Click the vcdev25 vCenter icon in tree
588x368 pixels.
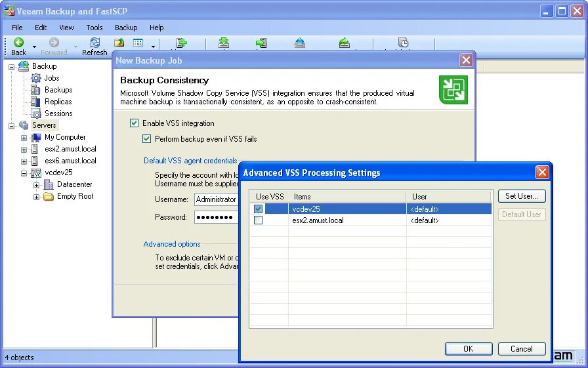coord(36,173)
